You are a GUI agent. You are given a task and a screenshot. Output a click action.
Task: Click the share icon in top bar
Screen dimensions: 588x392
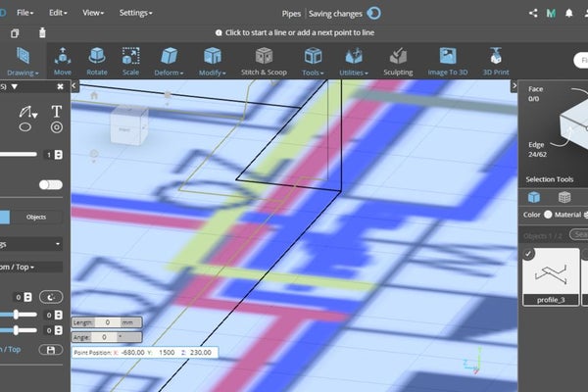click(533, 14)
